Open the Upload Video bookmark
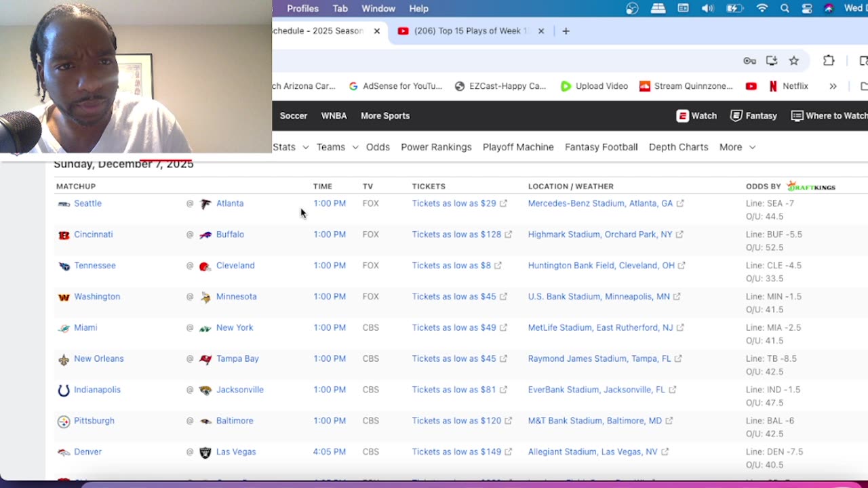This screenshot has height=488, width=868. click(x=594, y=86)
